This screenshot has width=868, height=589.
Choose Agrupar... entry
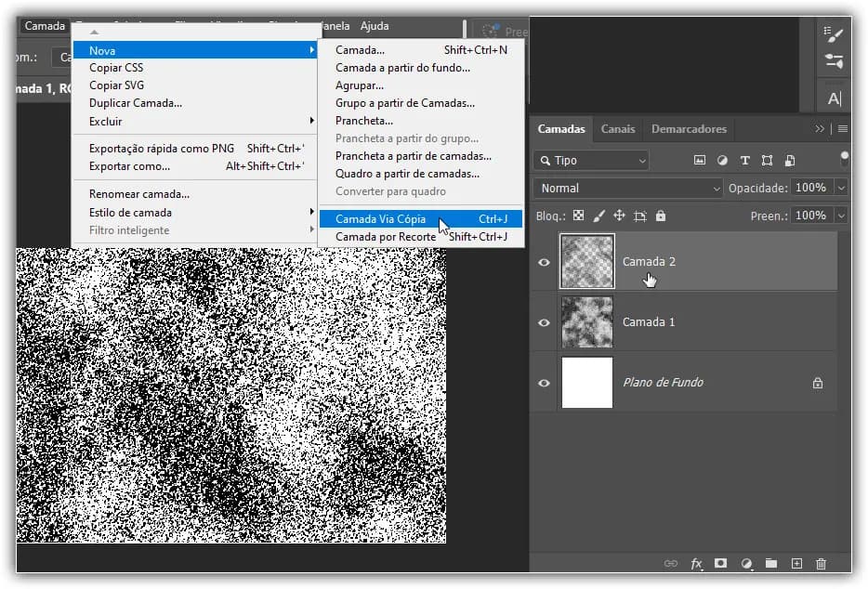click(360, 85)
